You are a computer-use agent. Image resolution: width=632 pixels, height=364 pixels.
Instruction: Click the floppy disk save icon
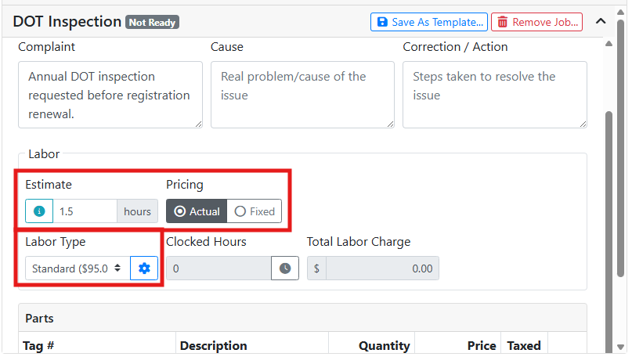(382, 22)
